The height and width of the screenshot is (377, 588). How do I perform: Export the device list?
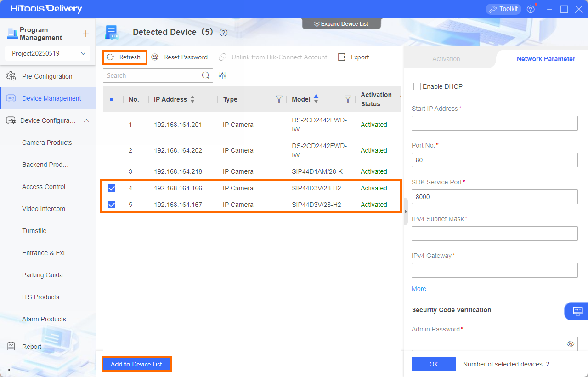coord(354,57)
